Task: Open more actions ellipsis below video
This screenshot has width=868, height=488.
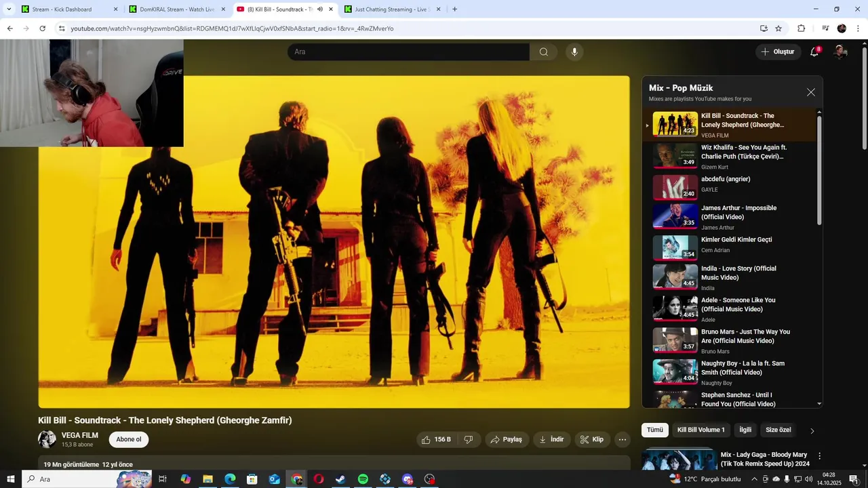Action: 623,440
